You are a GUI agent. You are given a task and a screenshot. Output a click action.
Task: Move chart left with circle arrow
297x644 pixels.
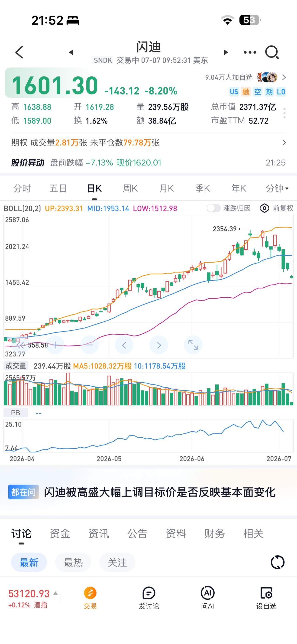point(124,345)
